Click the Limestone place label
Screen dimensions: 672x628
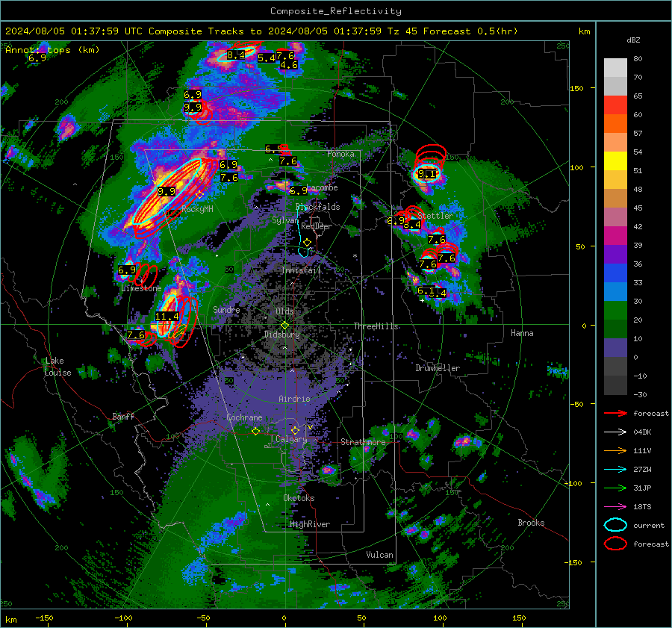(141, 288)
